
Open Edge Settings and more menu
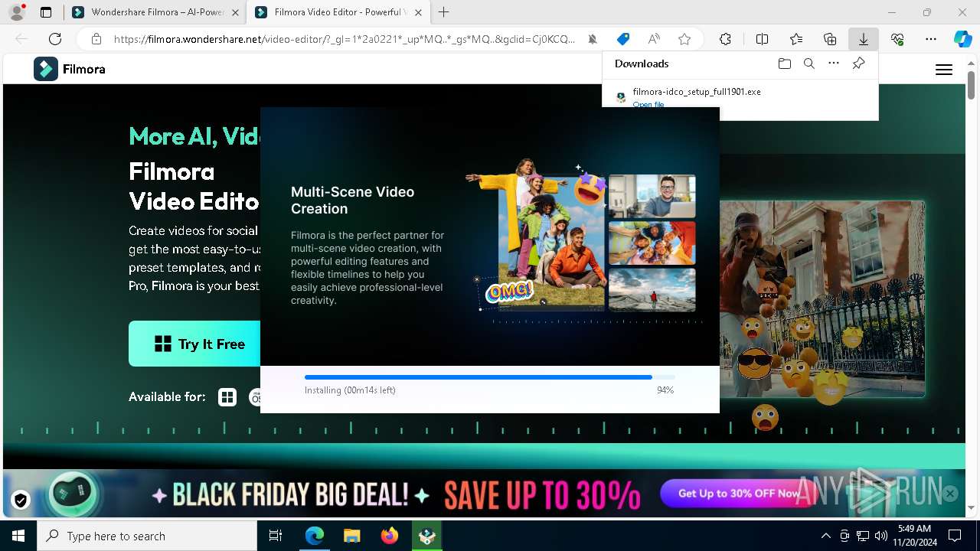click(x=931, y=39)
